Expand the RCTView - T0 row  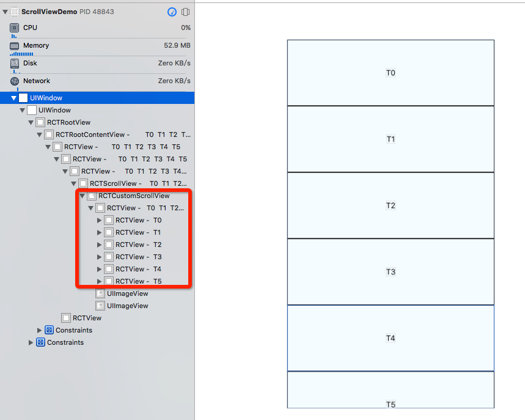99,220
